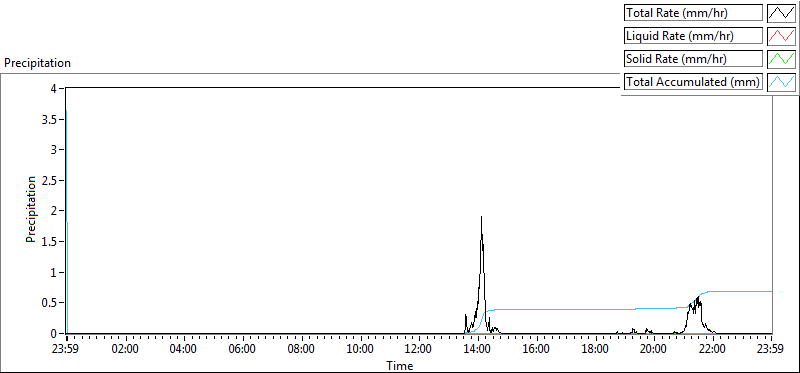Click the red Liquid Rate line icon
This screenshot has height=373, width=800.
click(x=781, y=36)
